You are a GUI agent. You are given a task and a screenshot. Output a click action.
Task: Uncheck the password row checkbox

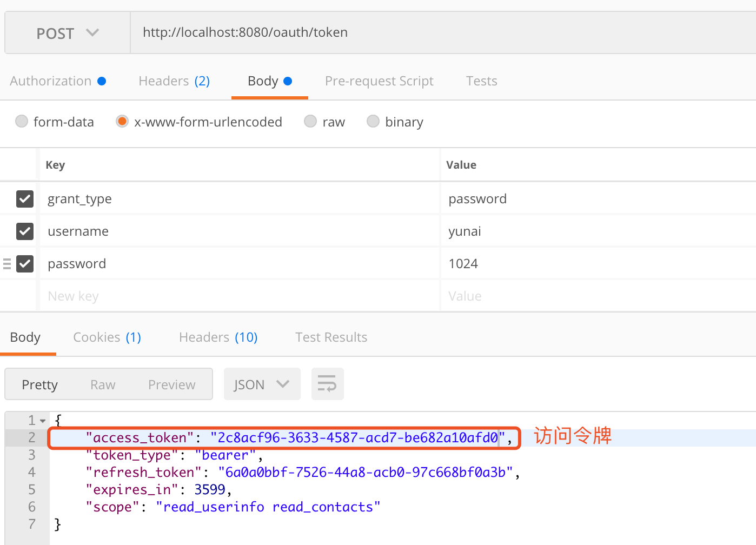click(25, 264)
